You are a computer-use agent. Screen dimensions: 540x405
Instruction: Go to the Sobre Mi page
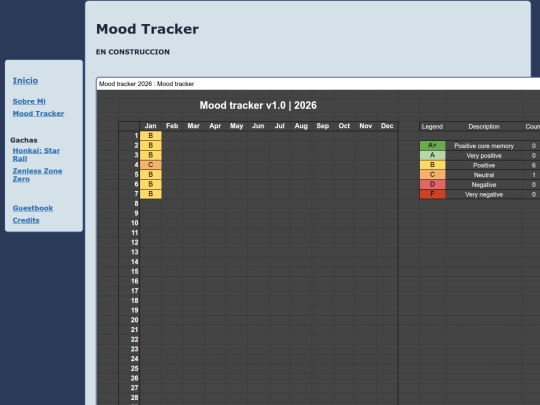[x=29, y=101]
